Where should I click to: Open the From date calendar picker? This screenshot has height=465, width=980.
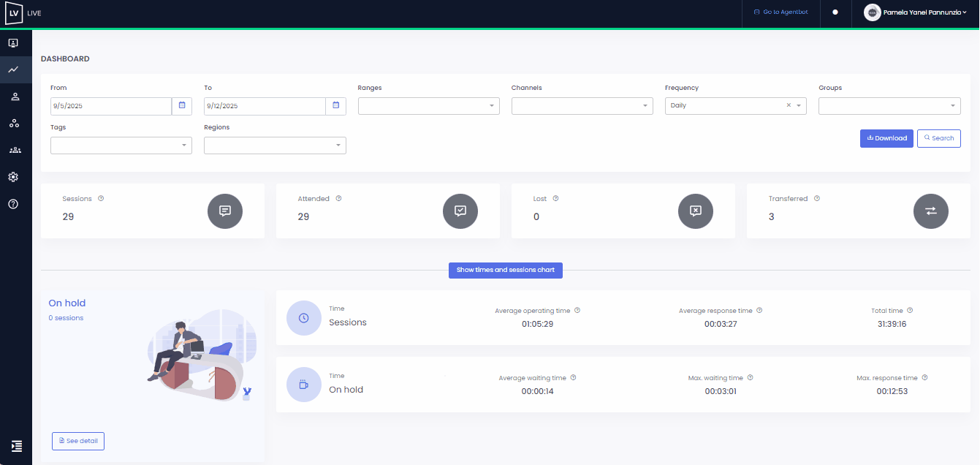tap(182, 106)
